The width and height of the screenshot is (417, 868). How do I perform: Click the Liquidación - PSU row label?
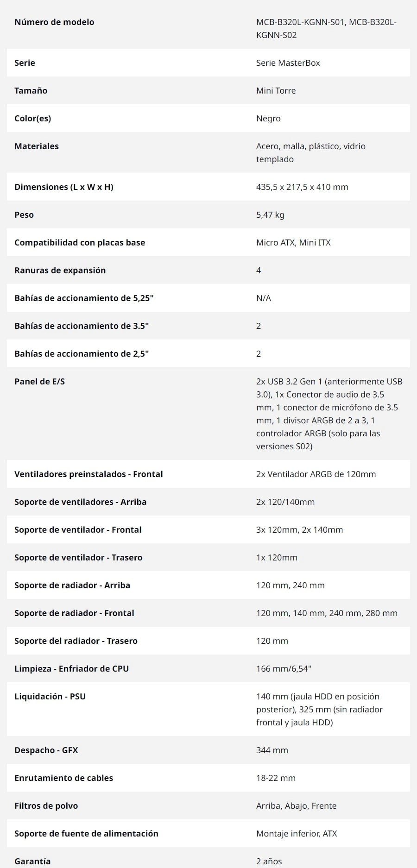point(50,696)
